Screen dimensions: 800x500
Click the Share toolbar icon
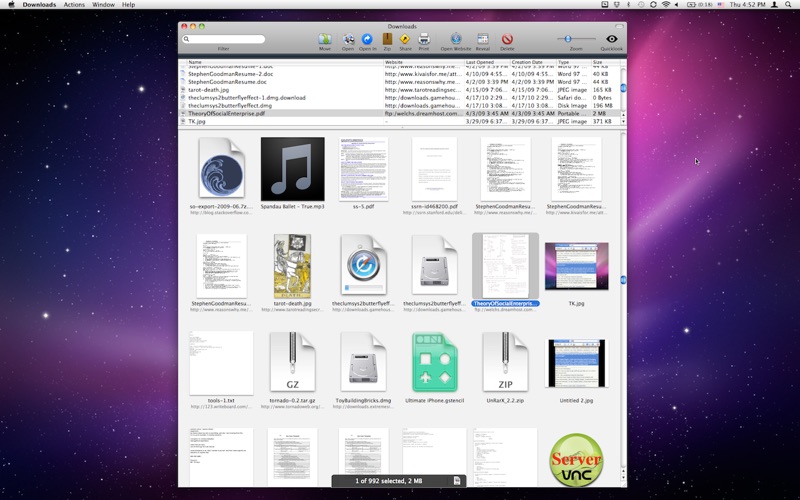405,39
